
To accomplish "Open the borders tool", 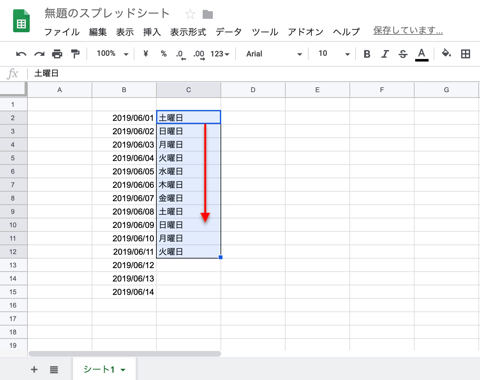I will click(x=466, y=54).
